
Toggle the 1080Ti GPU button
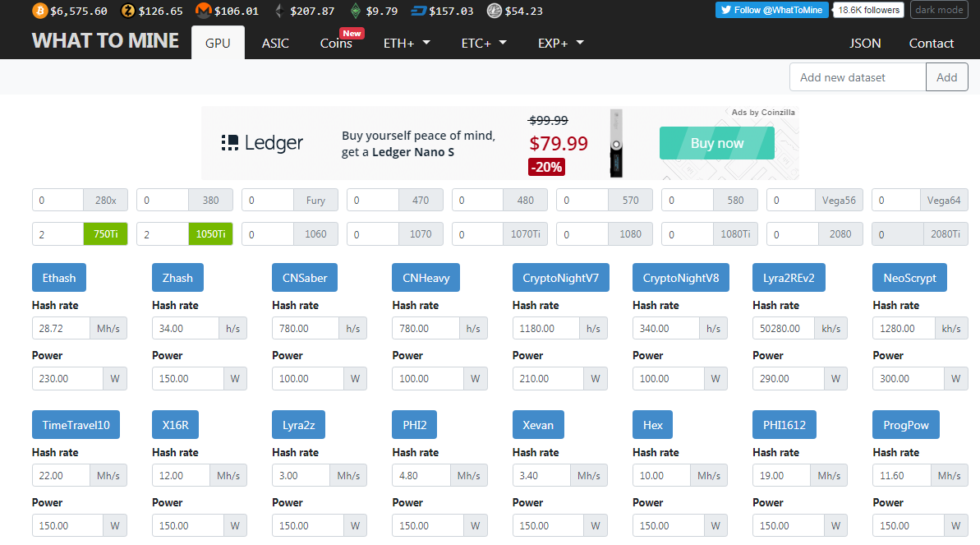[736, 234]
